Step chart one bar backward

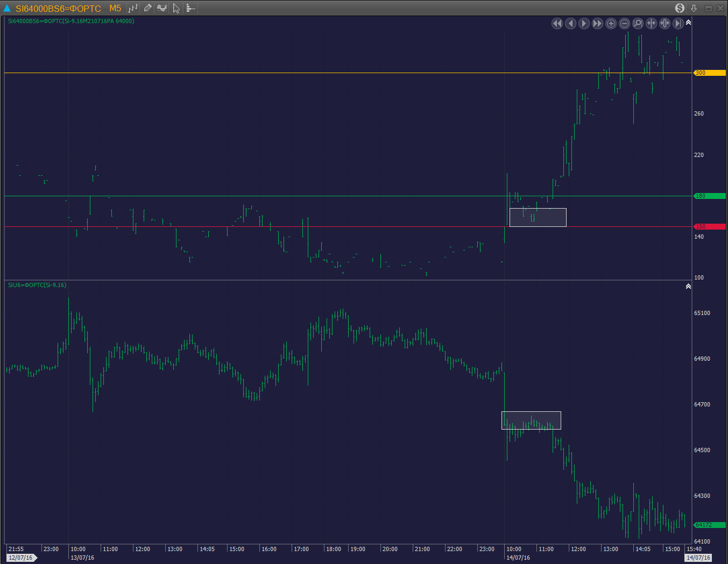570,23
